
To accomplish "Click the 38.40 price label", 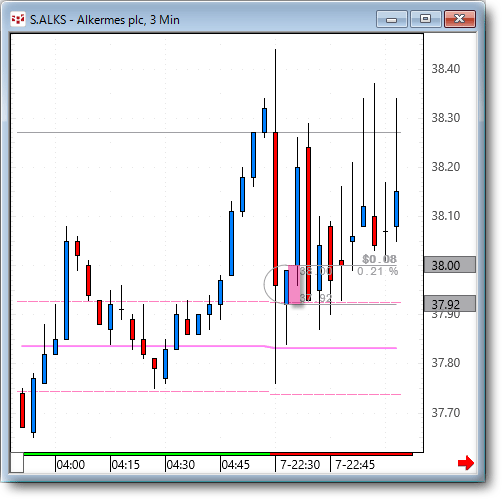I will pyautogui.click(x=446, y=69).
